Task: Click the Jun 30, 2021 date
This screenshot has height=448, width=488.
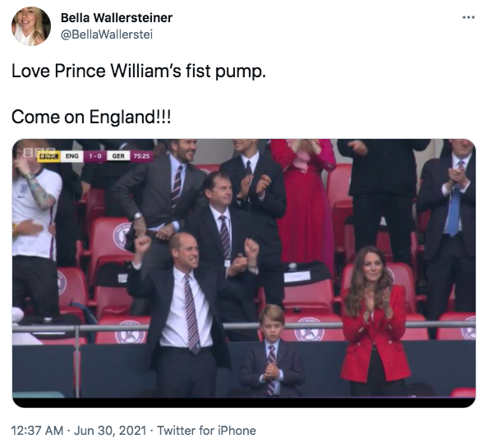Action: click(x=110, y=431)
